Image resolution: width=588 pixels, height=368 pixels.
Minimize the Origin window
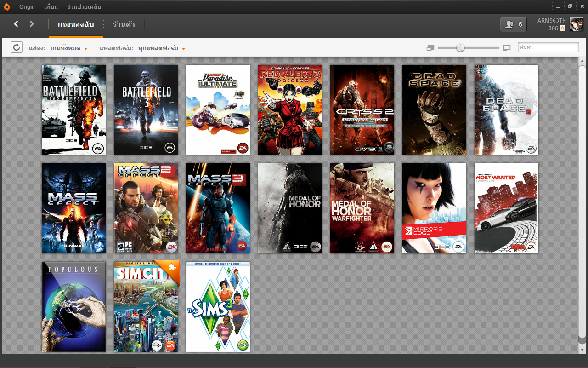coord(558,6)
